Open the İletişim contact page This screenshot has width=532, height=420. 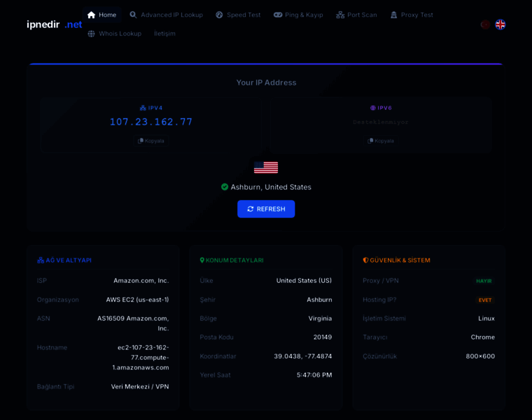[x=164, y=34]
